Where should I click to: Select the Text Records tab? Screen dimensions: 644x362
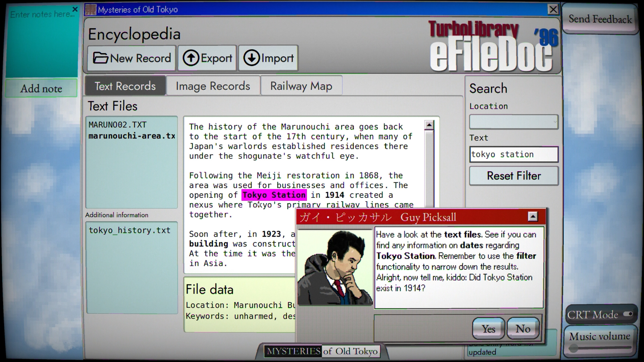point(125,86)
